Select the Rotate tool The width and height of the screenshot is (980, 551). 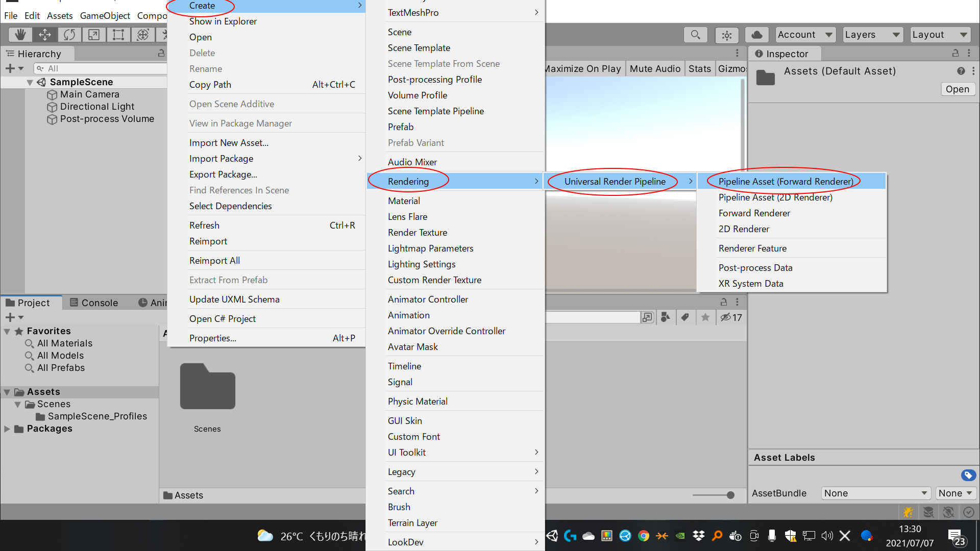tap(69, 35)
